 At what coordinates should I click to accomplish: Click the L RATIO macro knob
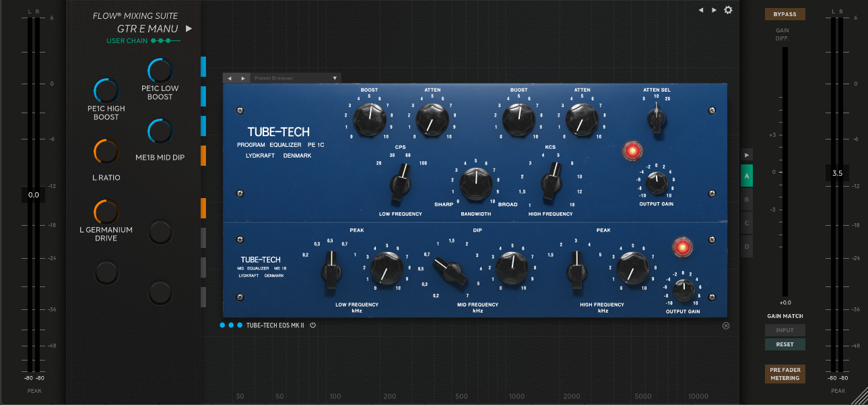[106, 152]
